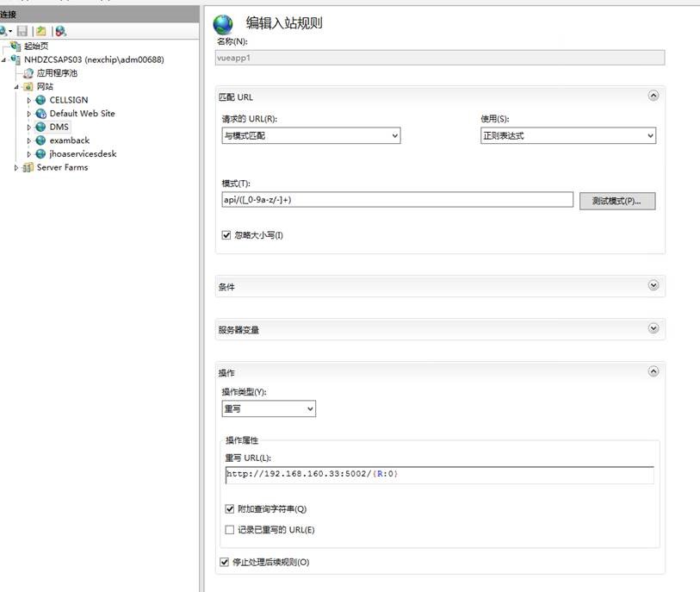700x592 pixels.
Task: Click the 测试模式(P)... button
Action: (617, 201)
